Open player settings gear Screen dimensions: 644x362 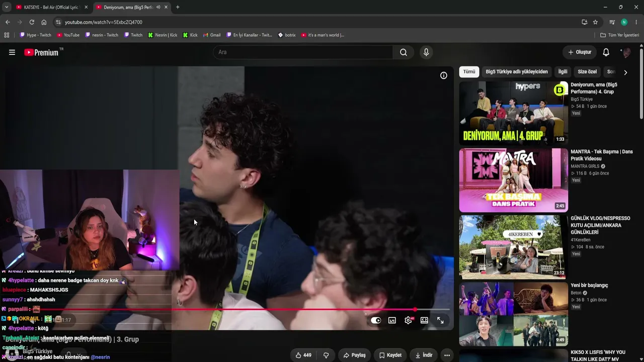pos(408,320)
